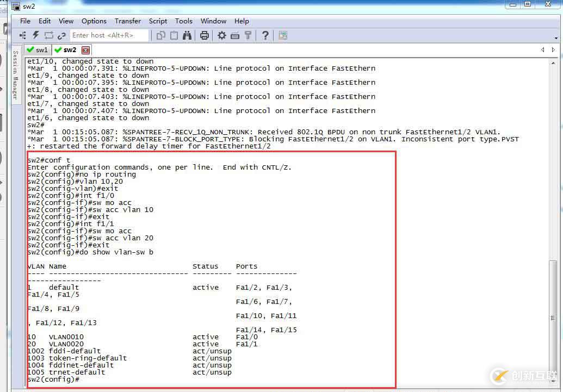The image size is (563, 392).
Task: Focus the Enter host input field
Action: pyautogui.click(x=109, y=35)
